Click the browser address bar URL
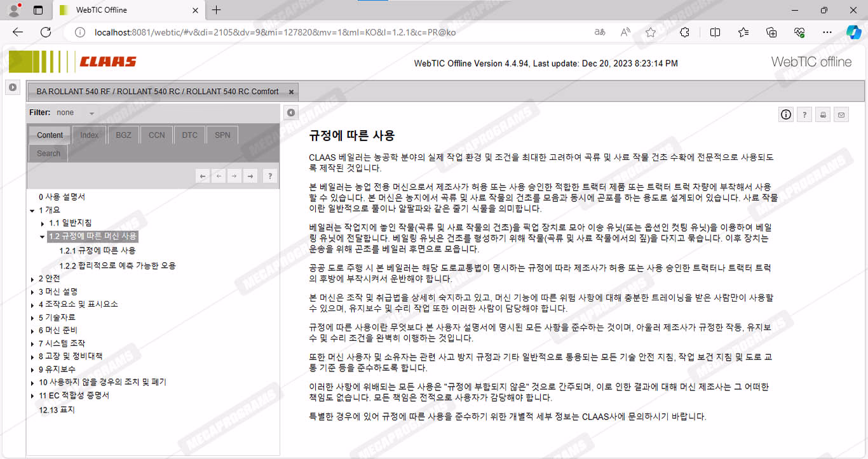 (275, 32)
